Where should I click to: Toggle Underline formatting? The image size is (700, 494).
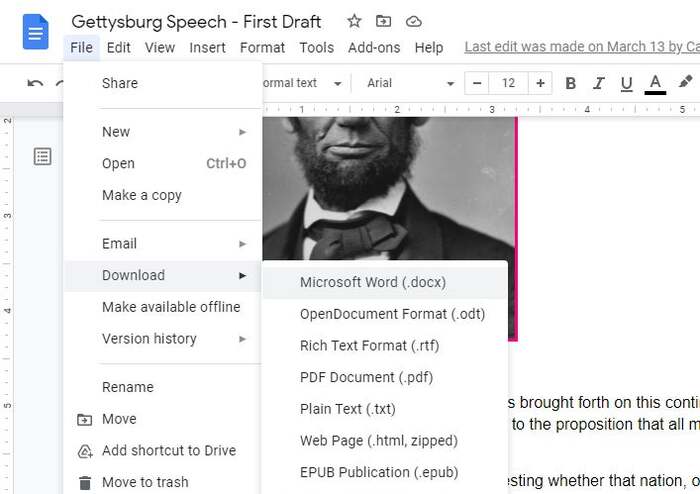tap(626, 83)
